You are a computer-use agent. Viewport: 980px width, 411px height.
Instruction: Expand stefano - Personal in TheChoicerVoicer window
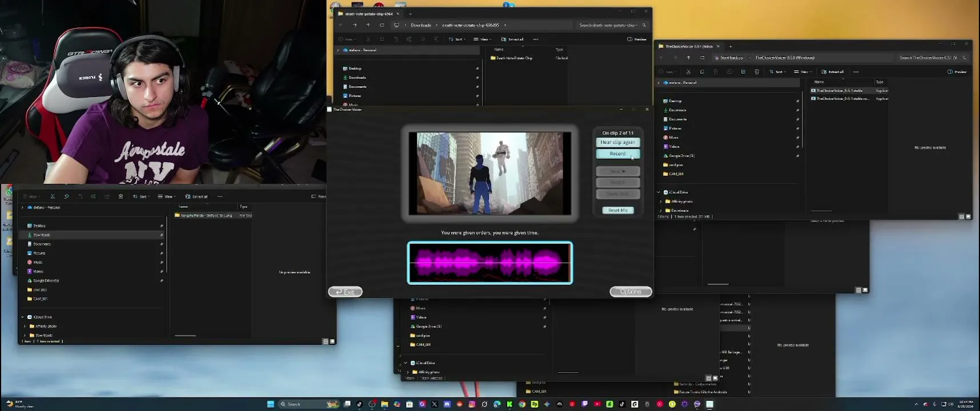point(658,83)
